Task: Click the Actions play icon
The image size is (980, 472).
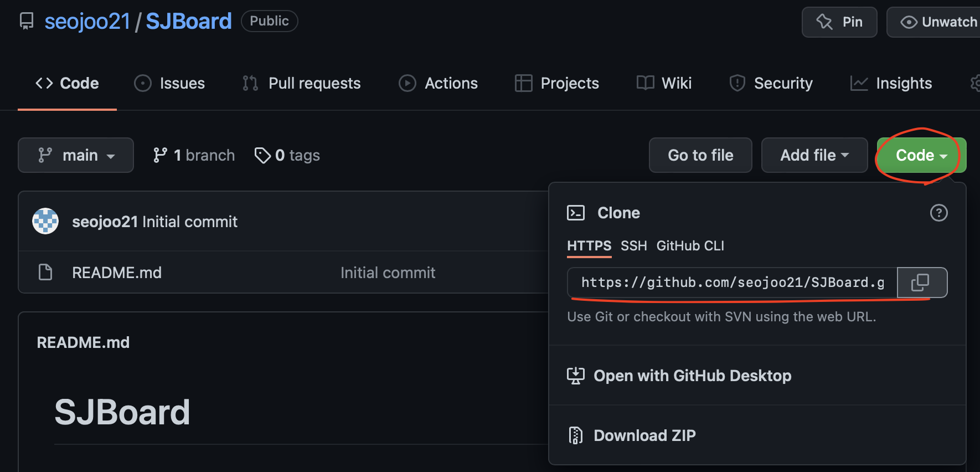Action: (408, 83)
